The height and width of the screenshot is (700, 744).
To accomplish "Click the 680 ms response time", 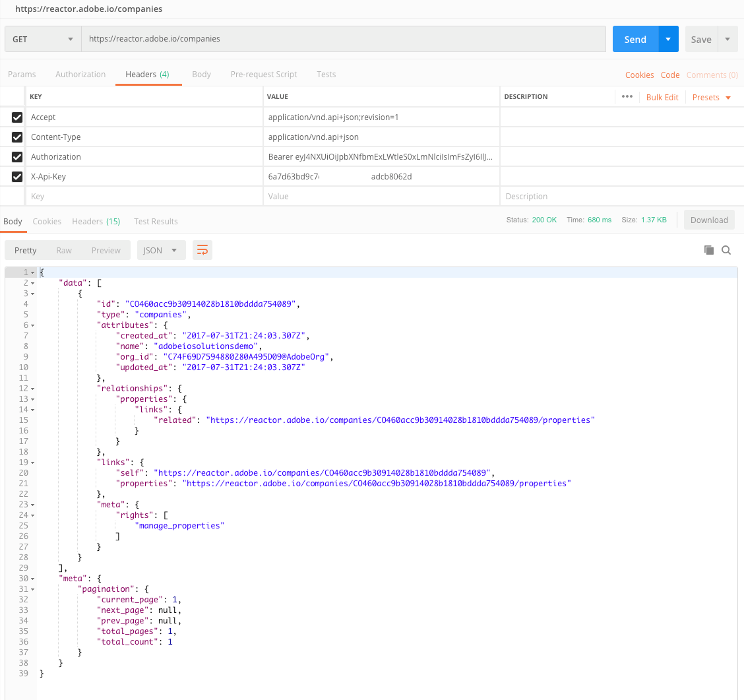I will click(x=600, y=220).
